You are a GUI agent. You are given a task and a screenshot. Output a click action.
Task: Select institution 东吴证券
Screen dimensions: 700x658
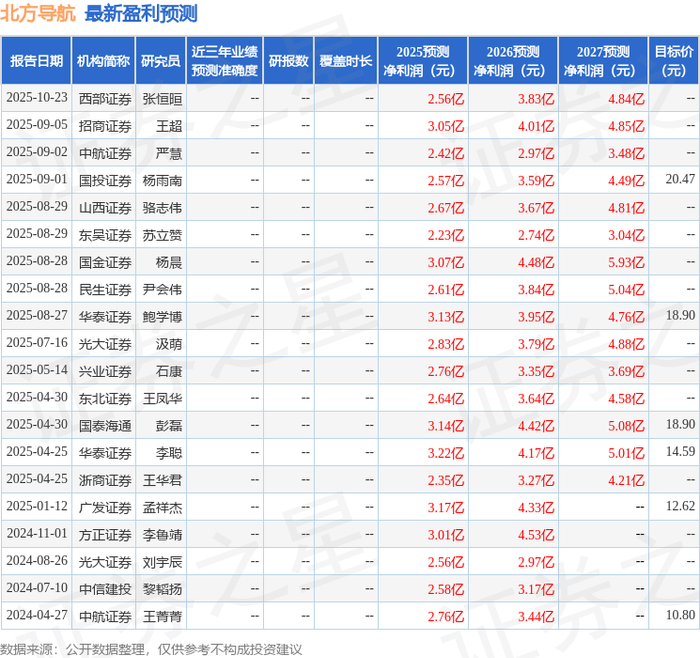[x=105, y=235]
